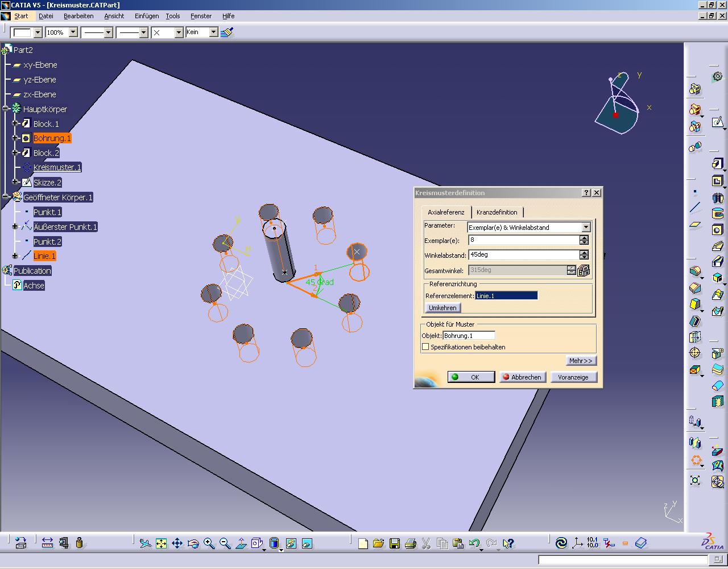
Task: Click the Plane creation icon
Action: tap(695, 224)
